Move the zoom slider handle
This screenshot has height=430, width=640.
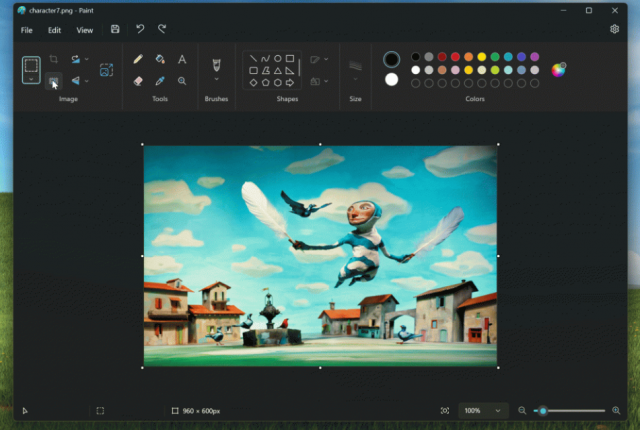(x=543, y=411)
